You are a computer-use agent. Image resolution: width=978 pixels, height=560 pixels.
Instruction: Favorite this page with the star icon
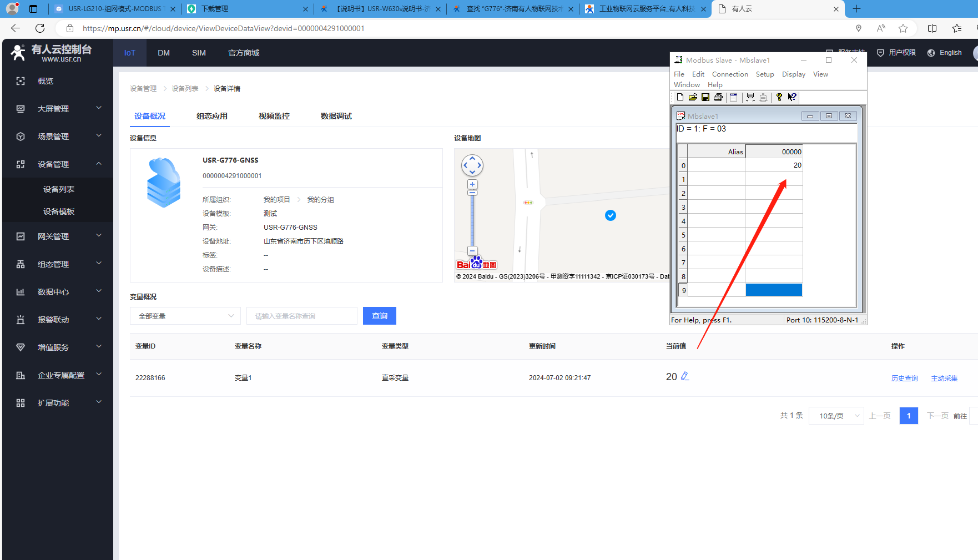(x=903, y=28)
